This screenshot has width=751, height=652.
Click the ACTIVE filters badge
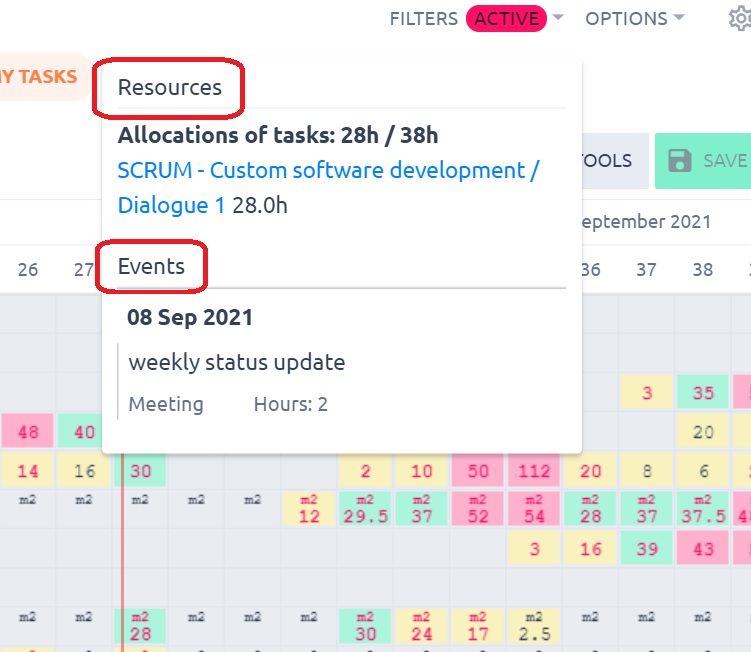506,18
